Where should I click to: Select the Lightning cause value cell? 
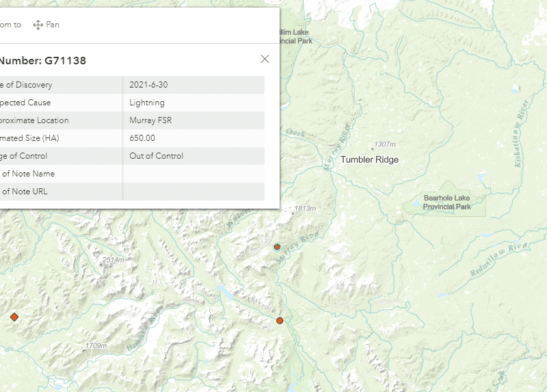(147, 103)
